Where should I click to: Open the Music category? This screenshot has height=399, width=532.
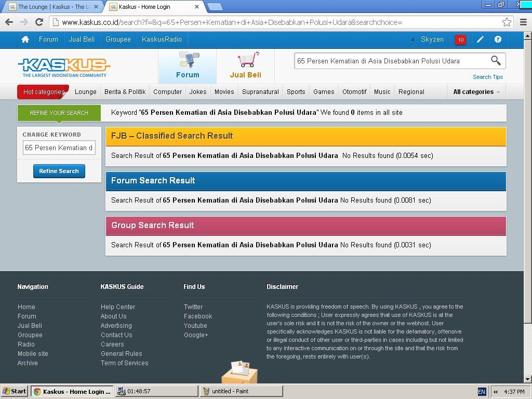[382, 92]
